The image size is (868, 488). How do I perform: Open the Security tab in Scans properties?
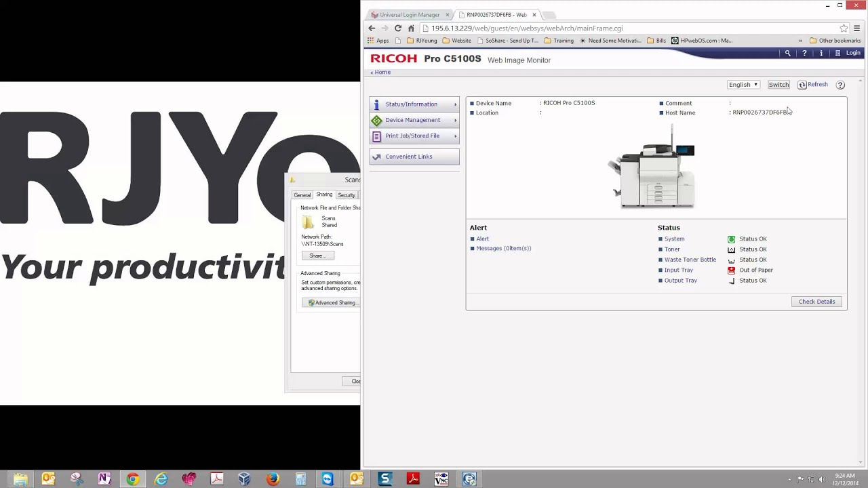click(347, 195)
